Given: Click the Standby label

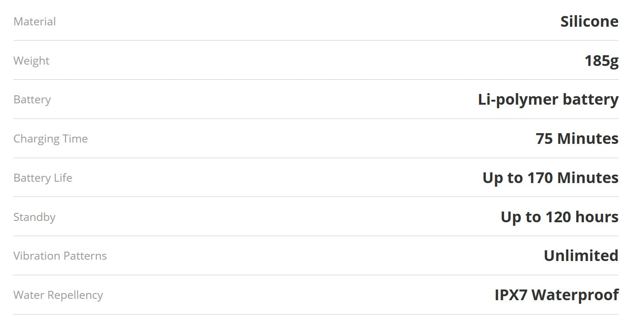Looking at the screenshot, I should (34, 217).
